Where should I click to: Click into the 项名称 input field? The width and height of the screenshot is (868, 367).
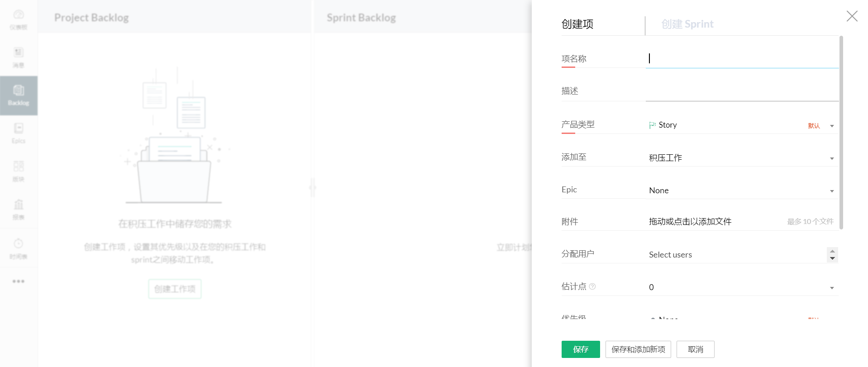(x=741, y=58)
